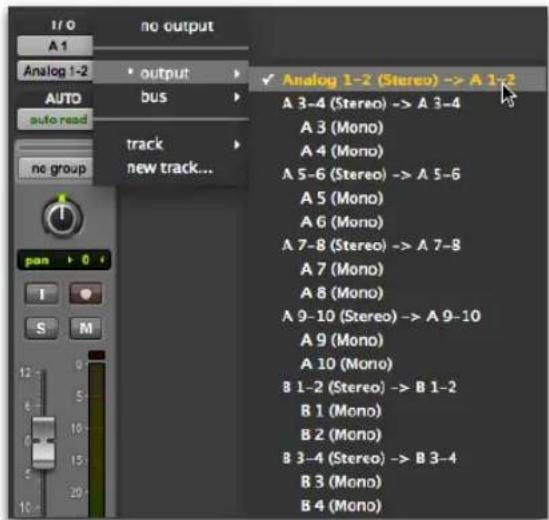Expand the output submenu
This screenshot has width=549, height=520.
pyautogui.click(x=171, y=73)
